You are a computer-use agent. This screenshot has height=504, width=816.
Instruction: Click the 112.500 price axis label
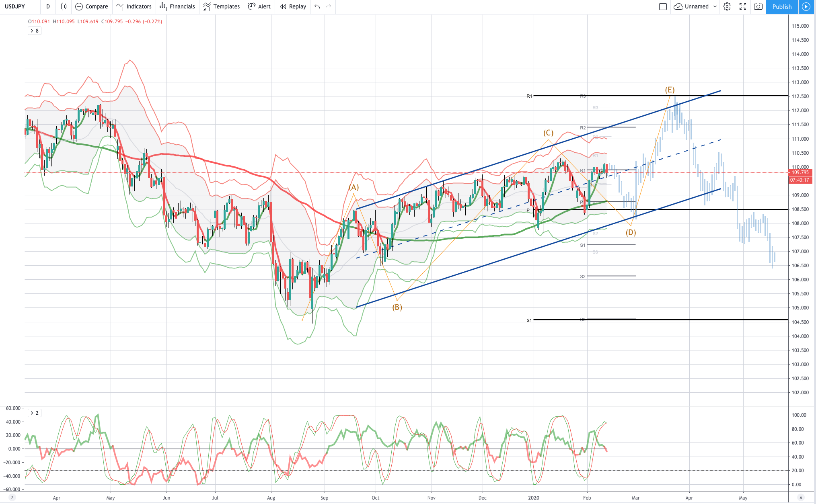(x=800, y=96)
